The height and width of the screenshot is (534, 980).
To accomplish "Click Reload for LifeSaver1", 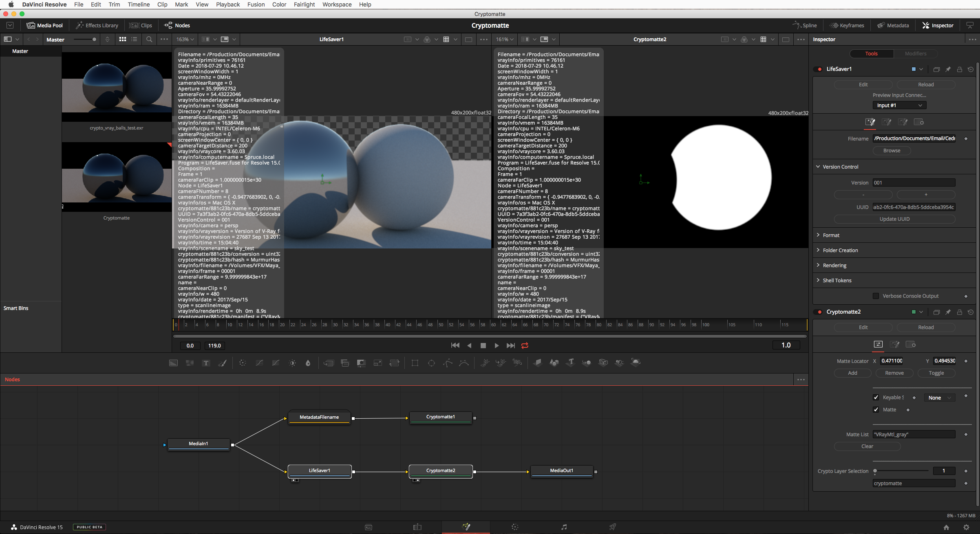I will [926, 84].
